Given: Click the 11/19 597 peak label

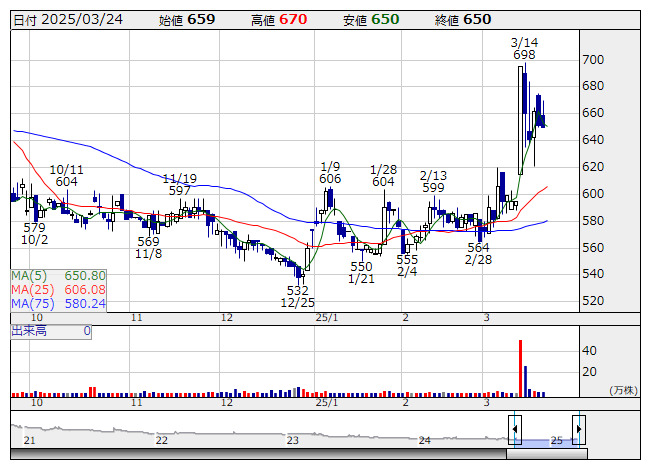Looking at the screenshot, I should pyautogui.click(x=179, y=184).
